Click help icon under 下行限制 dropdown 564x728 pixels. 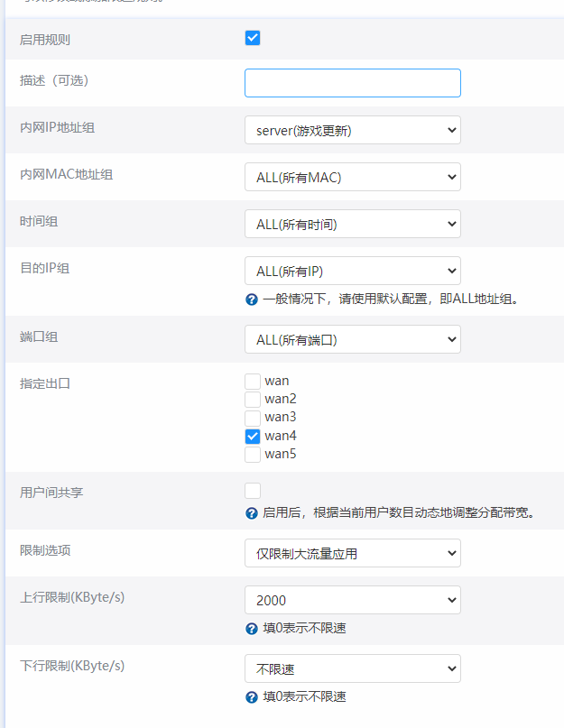pos(252,697)
